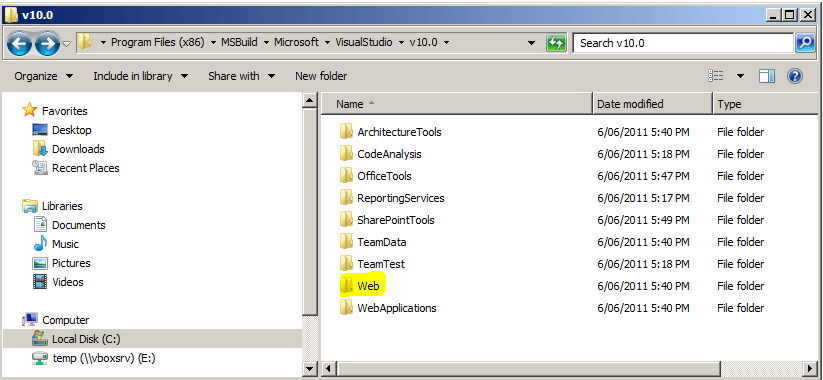This screenshot has height=380, width=823.
Task: Click file list horizontal scroll left arrow
Action: click(x=328, y=368)
